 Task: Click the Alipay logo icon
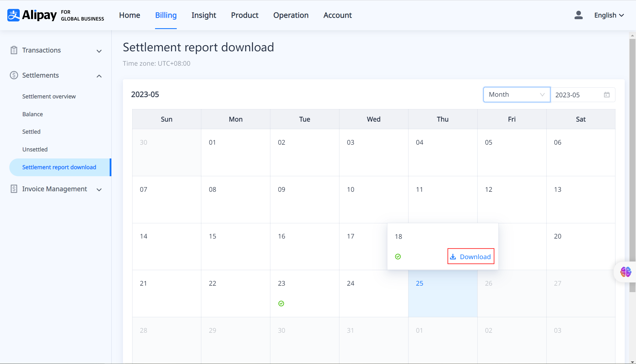[x=13, y=15]
